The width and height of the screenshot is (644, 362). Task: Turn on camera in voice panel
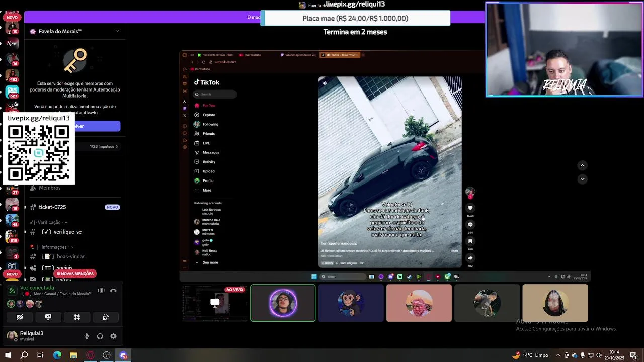click(x=20, y=317)
